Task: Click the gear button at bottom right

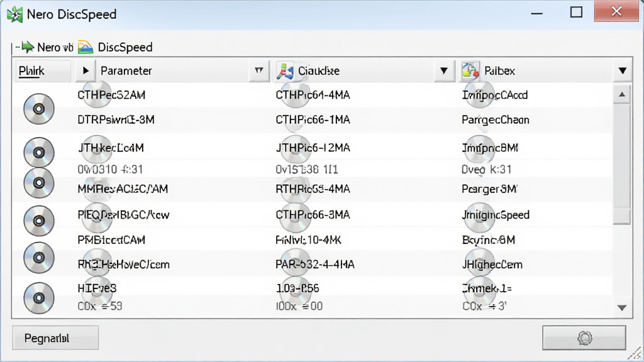Action: [x=584, y=337]
